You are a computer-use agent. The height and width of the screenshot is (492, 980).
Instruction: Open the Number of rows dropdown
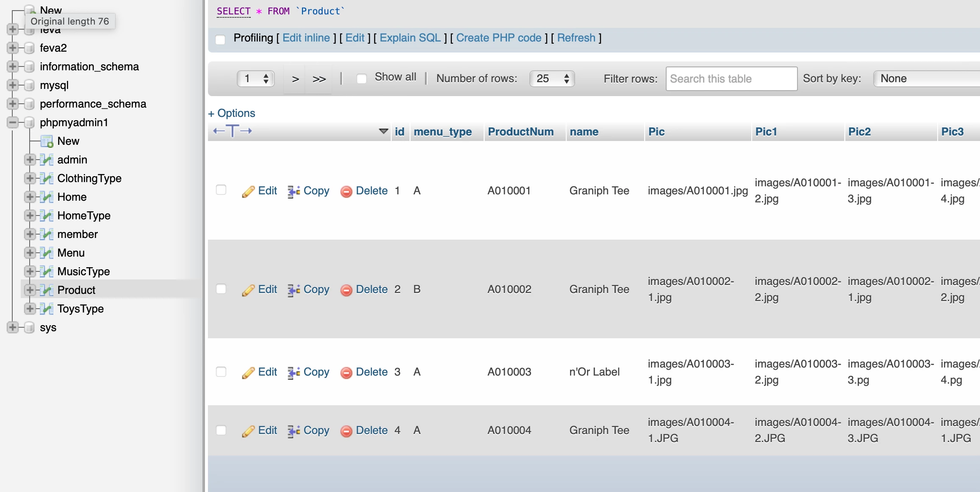tap(552, 79)
